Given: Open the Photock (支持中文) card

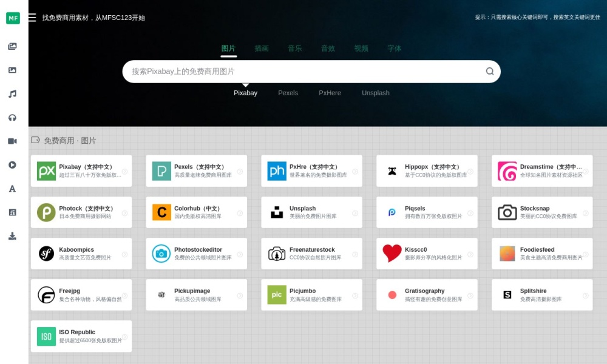Looking at the screenshot, I should coord(81,212).
